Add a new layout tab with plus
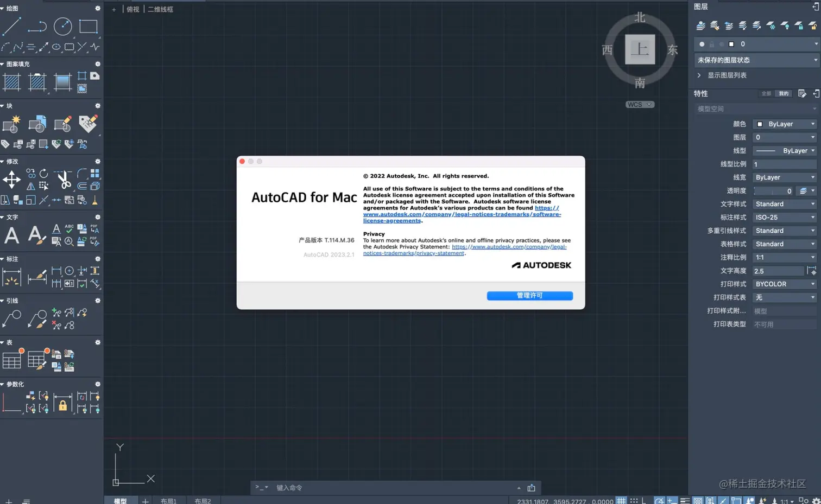 coord(145,500)
